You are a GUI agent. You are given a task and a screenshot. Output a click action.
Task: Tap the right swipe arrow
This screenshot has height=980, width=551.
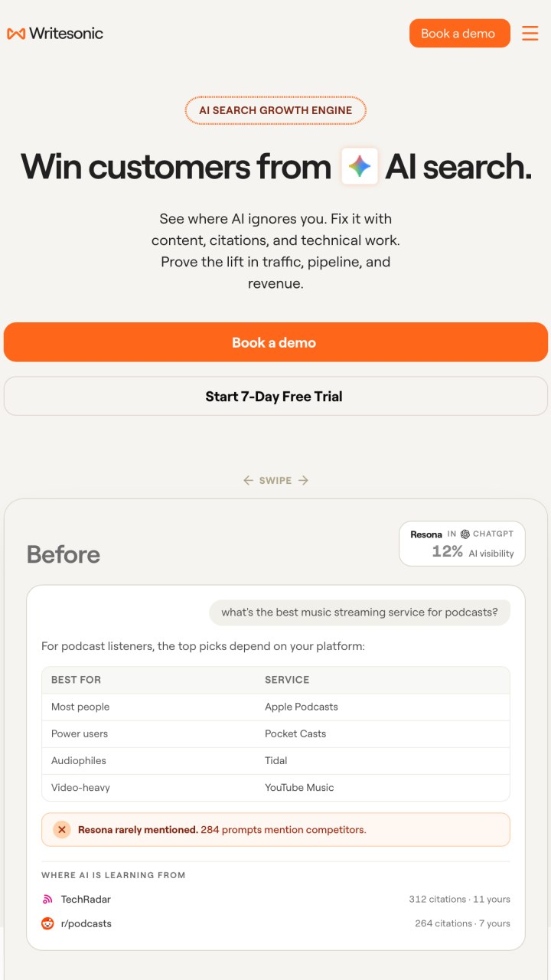click(x=303, y=480)
